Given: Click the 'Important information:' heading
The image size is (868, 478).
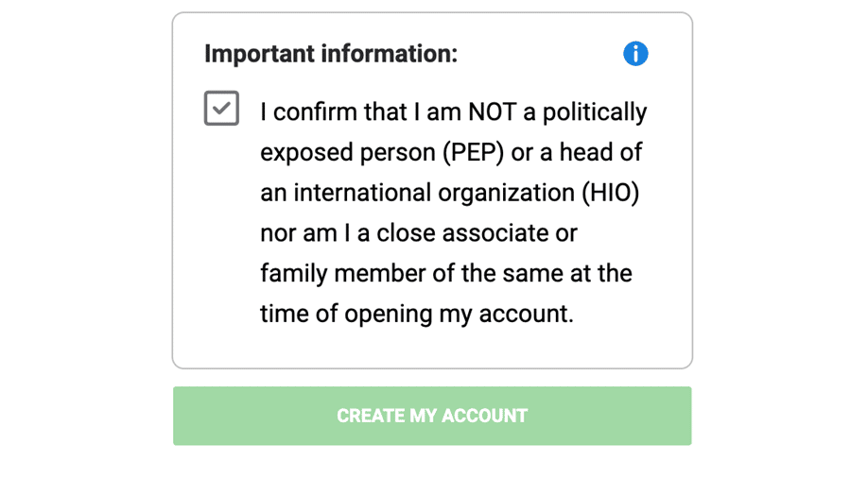Looking at the screenshot, I should coord(331,54).
